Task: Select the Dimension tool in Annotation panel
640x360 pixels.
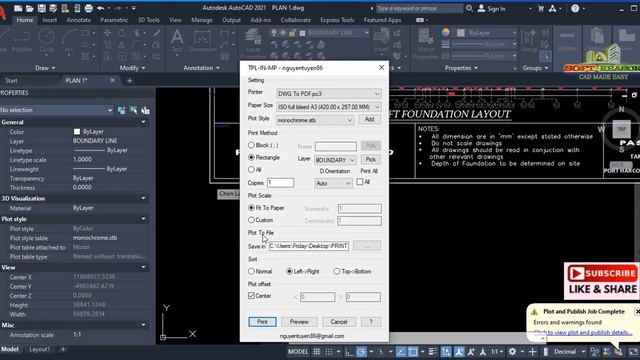Action: point(202,41)
